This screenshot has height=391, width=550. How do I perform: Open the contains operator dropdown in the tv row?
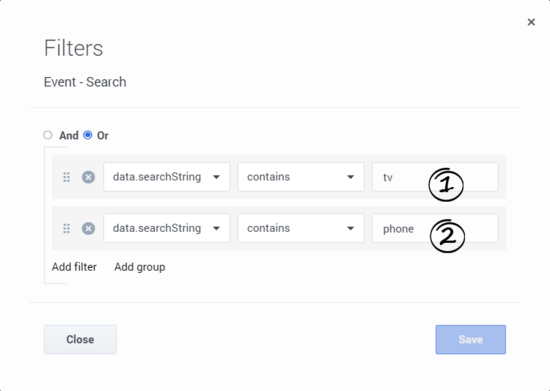pos(301,177)
